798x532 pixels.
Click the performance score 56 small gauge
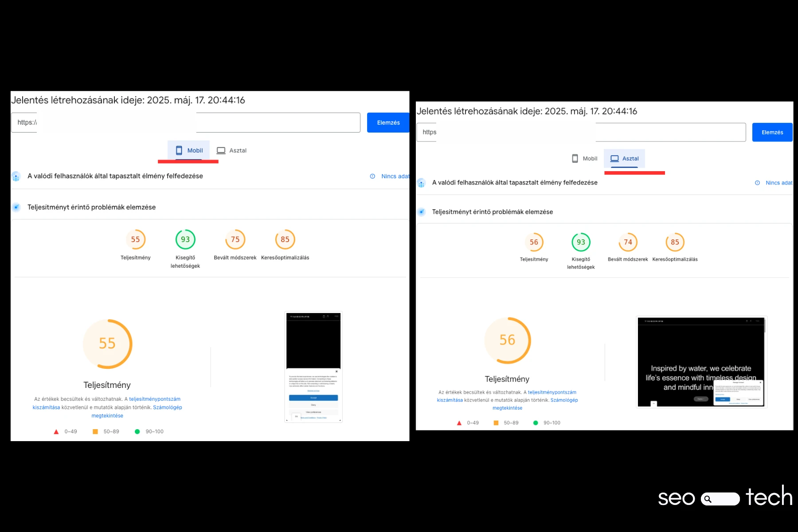click(534, 242)
